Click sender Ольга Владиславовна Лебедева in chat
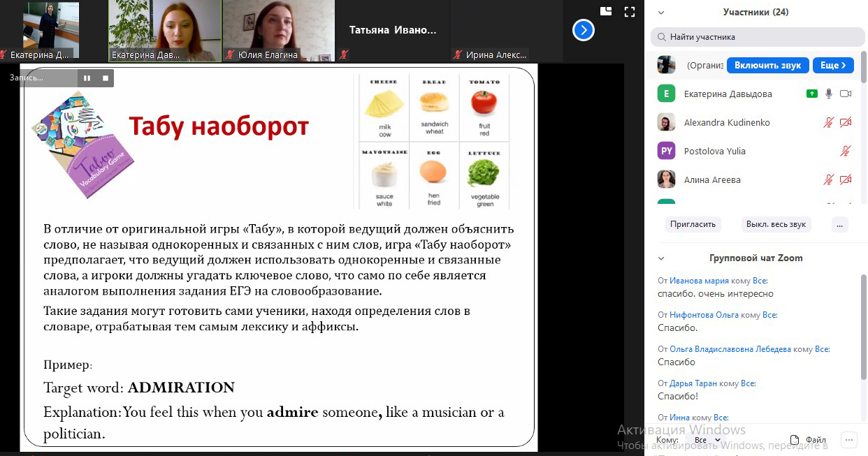Image resolution: width=868 pixels, height=456 pixels. pos(730,349)
